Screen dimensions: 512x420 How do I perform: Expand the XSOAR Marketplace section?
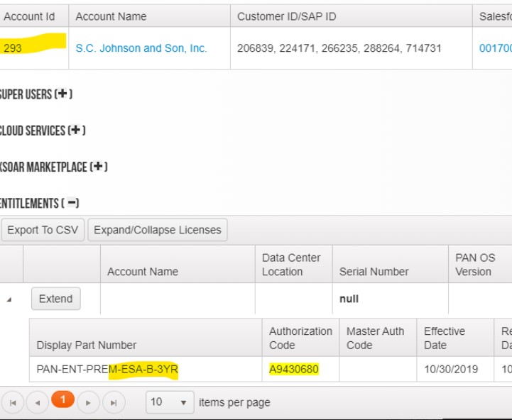(99, 167)
